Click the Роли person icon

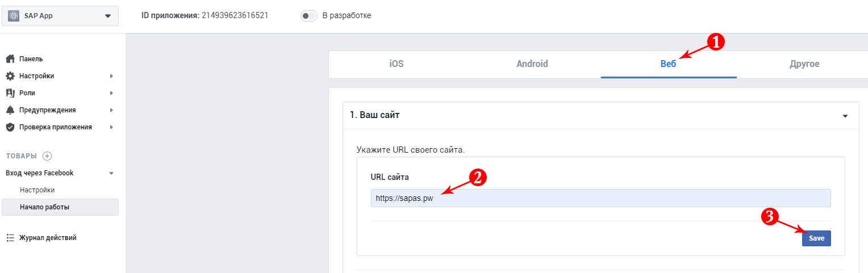coord(10,93)
